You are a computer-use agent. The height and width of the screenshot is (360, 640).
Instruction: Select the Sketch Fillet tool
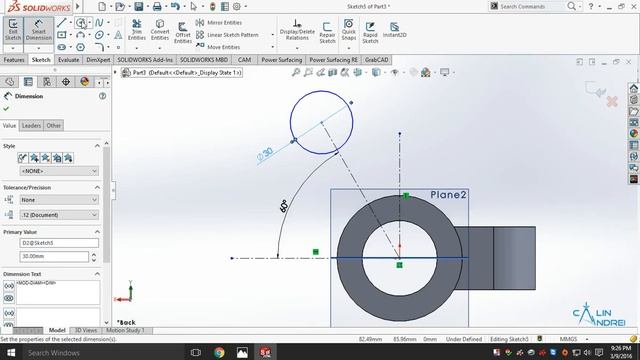pyautogui.click(x=99, y=47)
